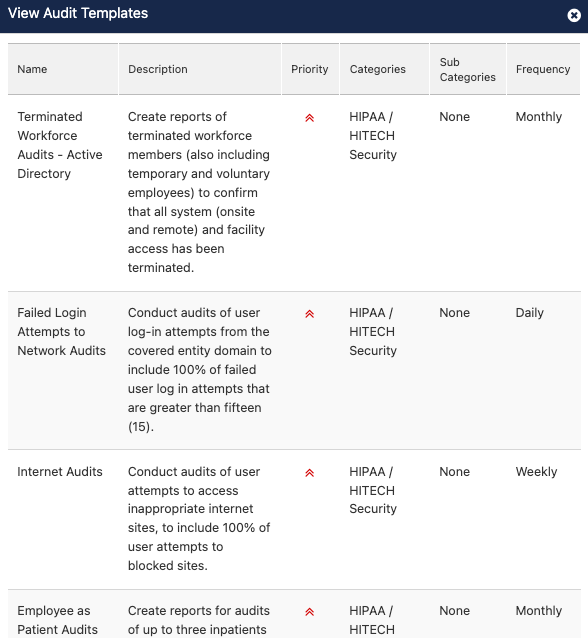The height and width of the screenshot is (638, 588).
Task: Select Employee as Patient Audits template
Action: point(57,620)
